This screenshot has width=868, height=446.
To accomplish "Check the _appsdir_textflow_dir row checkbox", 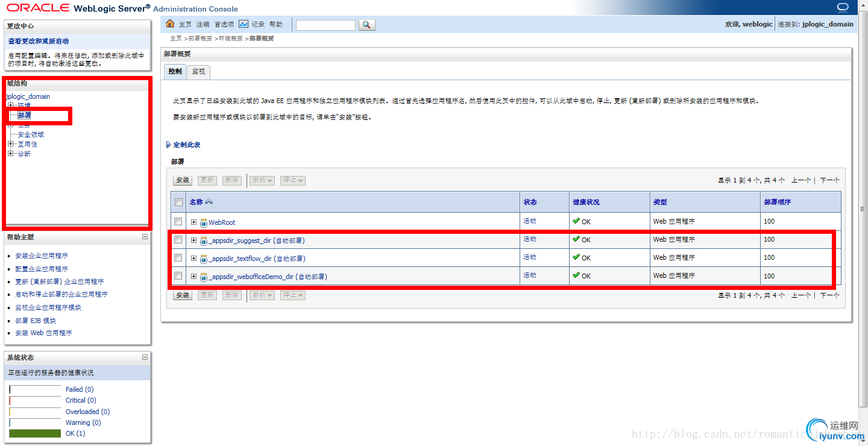I will [x=178, y=257].
